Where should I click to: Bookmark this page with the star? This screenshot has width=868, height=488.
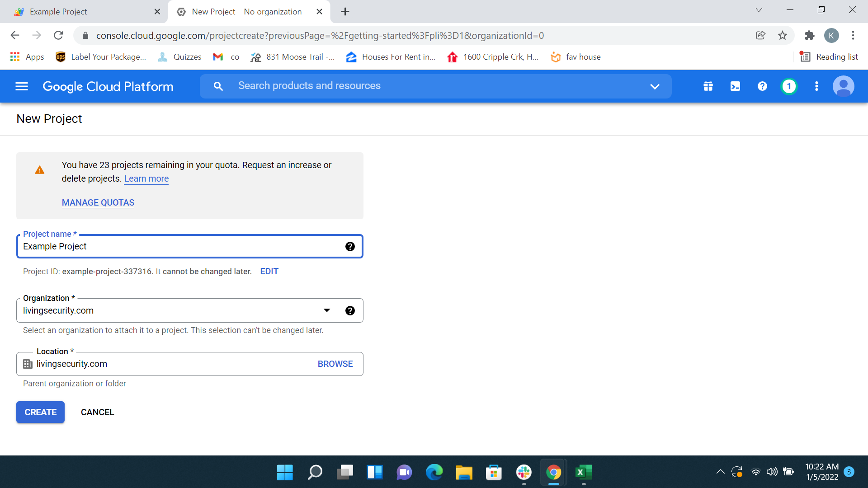point(783,35)
